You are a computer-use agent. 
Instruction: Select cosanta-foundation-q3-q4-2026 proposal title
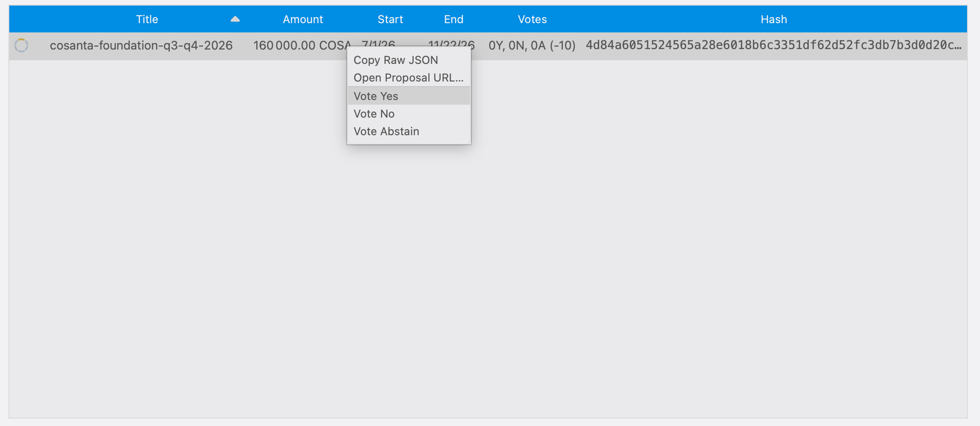coord(141,45)
